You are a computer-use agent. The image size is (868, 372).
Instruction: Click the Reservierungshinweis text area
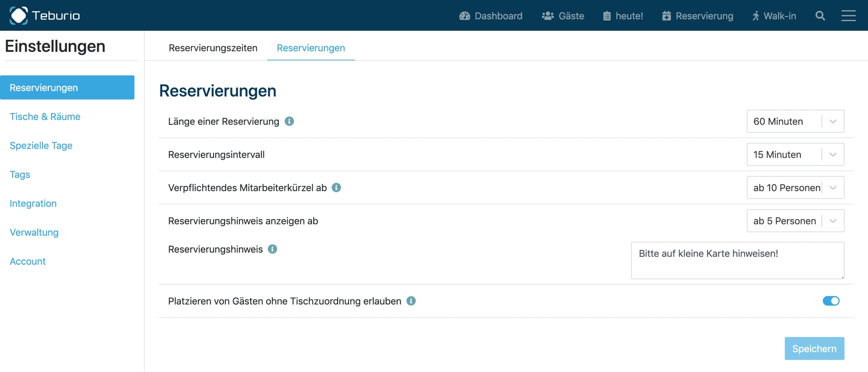[x=737, y=261]
